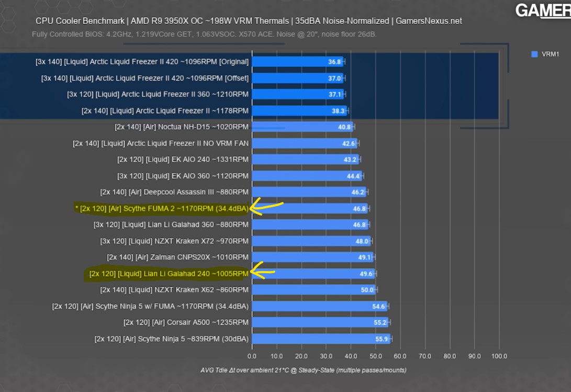The width and height of the screenshot is (571, 392).
Task: Click the 'Arctic Liquid Freezer II NO VRM FAN' label
Action: tap(161, 143)
